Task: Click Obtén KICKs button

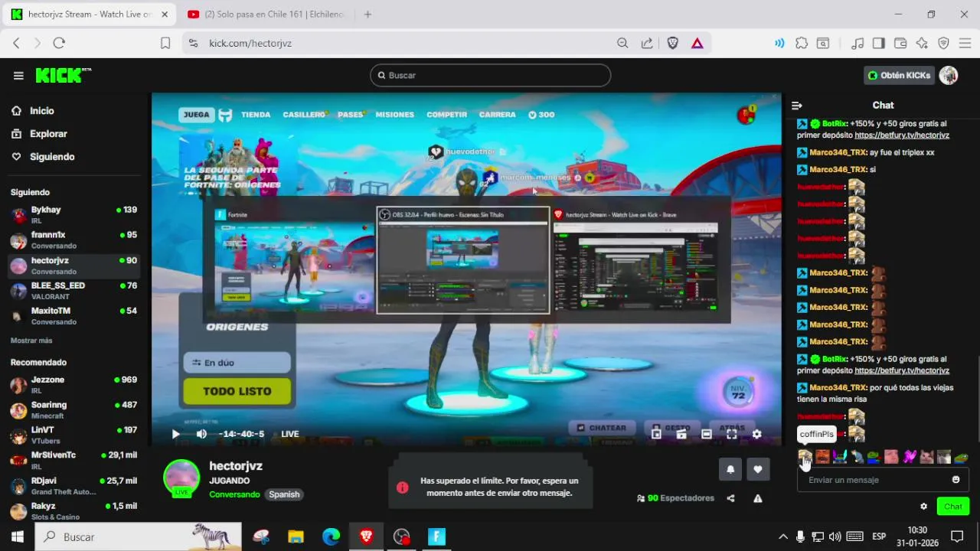Action: [899, 75]
